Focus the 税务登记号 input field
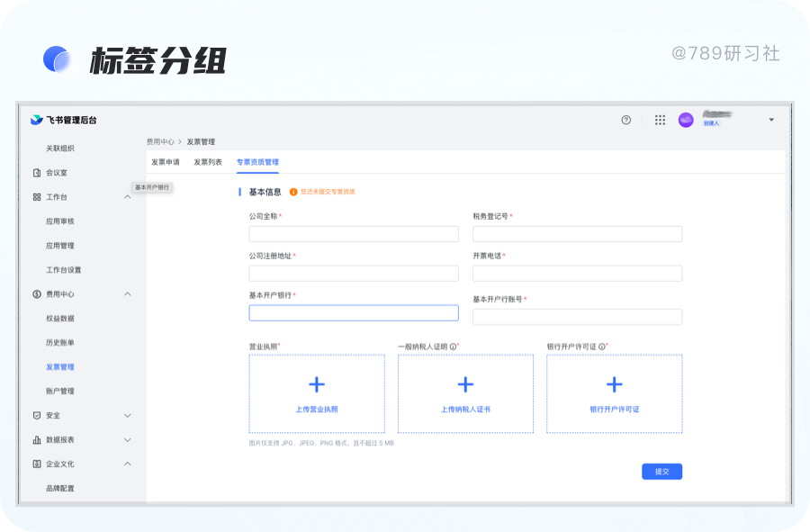Viewport: 810px width, 532px height. [578, 234]
